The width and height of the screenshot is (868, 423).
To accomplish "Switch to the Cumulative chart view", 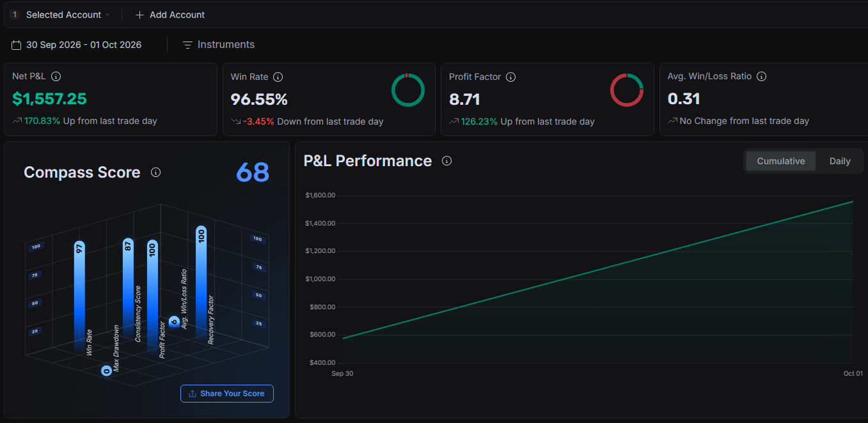I will [x=781, y=161].
